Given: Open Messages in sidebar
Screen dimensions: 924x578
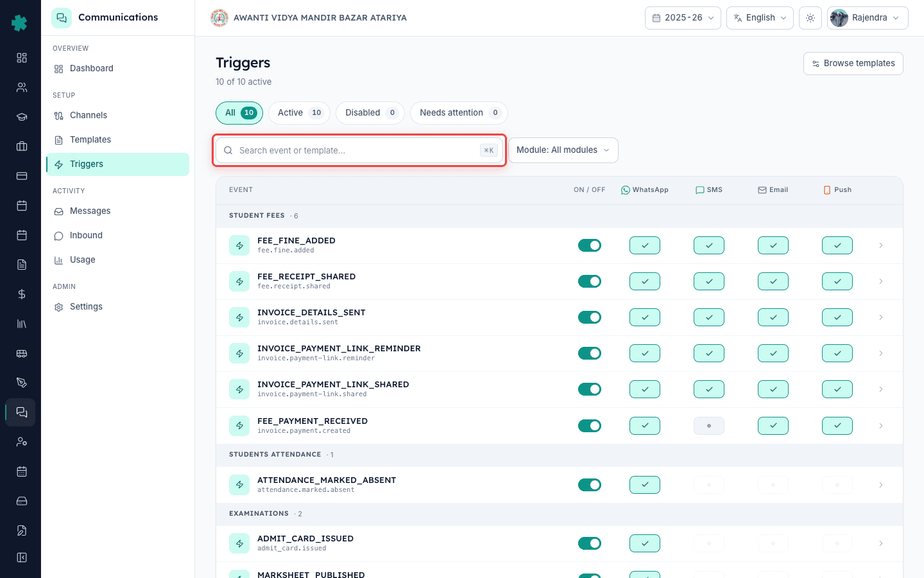Looking at the screenshot, I should [117, 211].
